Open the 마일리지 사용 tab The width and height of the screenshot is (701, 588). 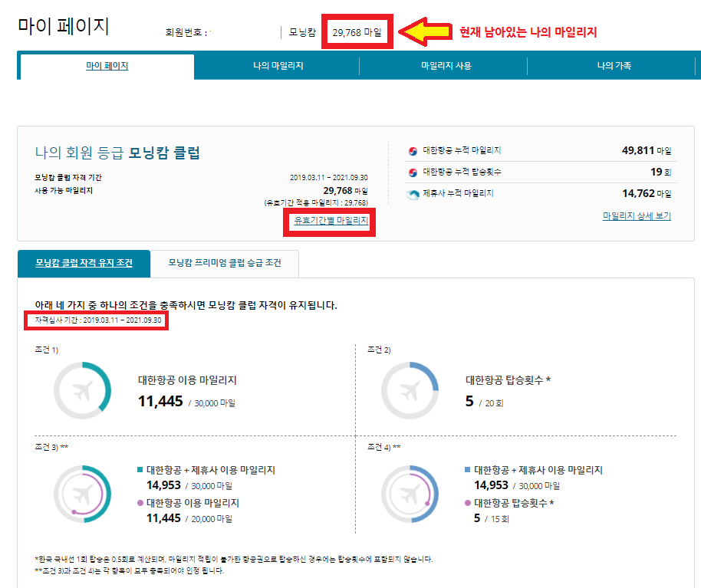point(446,66)
